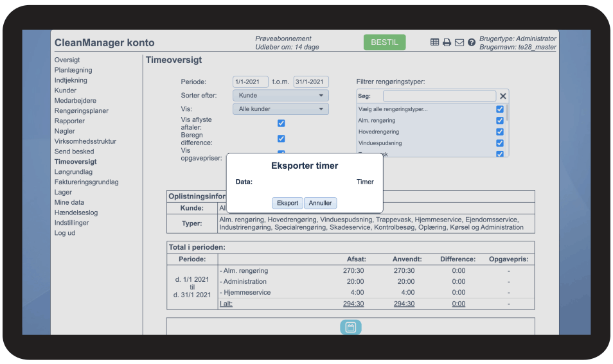Open Indstillinger menu item
Viewport: 613px width, 364px height.
(71, 222)
